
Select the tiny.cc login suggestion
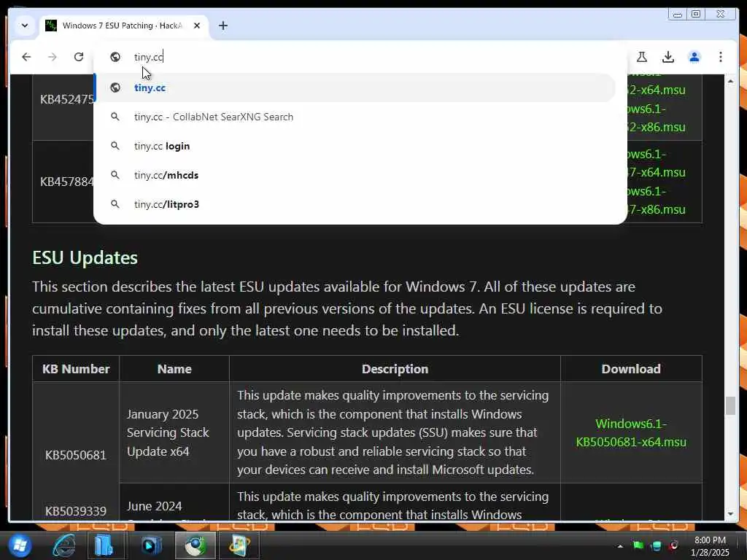pos(355,146)
